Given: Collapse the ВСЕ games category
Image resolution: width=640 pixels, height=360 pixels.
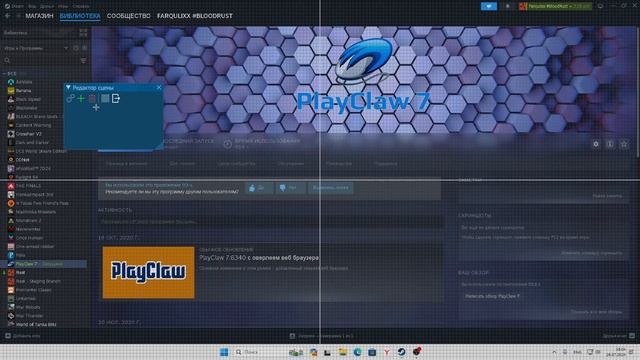Looking at the screenshot, I should [4, 73].
